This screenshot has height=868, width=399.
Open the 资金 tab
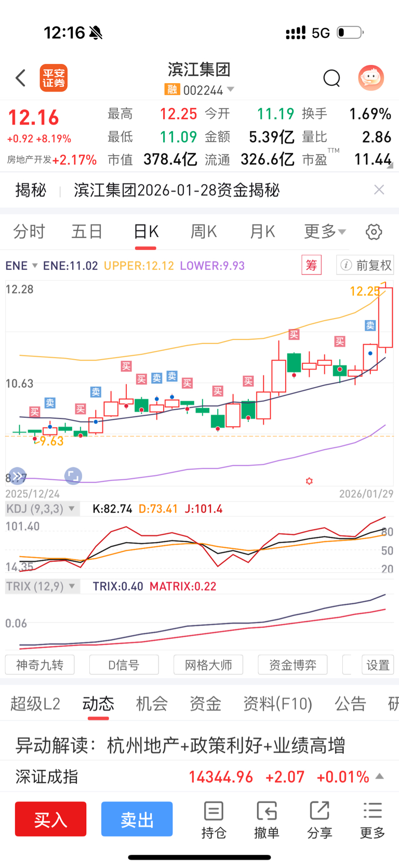click(x=206, y=704)
